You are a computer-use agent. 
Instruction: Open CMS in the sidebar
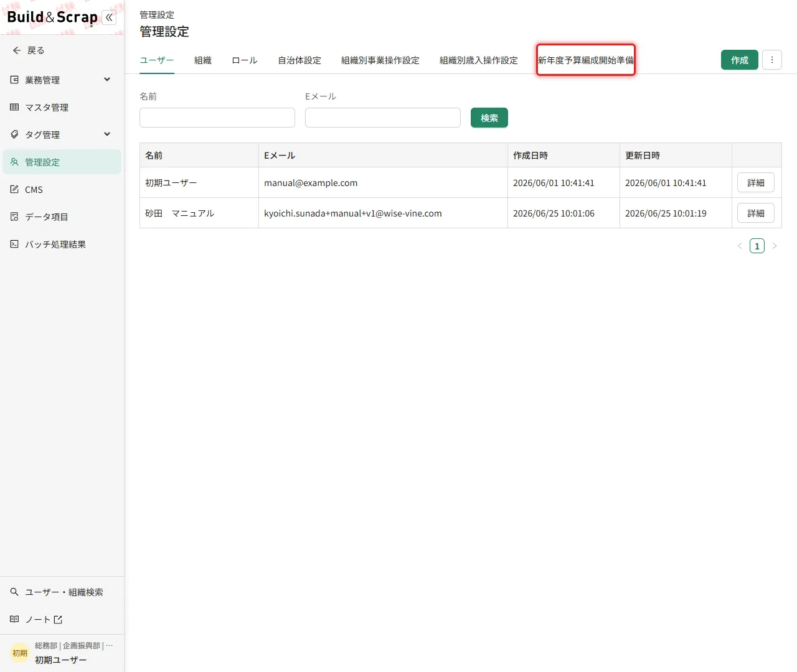click(x=62, y=189)
